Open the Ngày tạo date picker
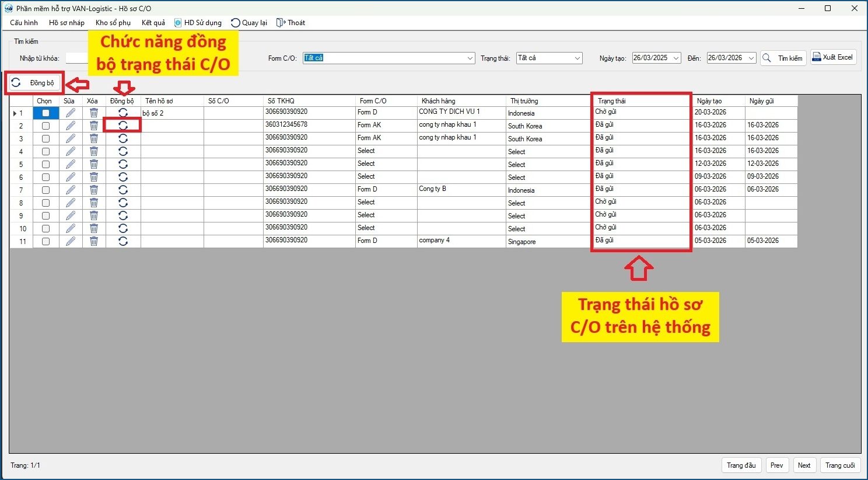The image size is (868, 480). click(675, 58)
